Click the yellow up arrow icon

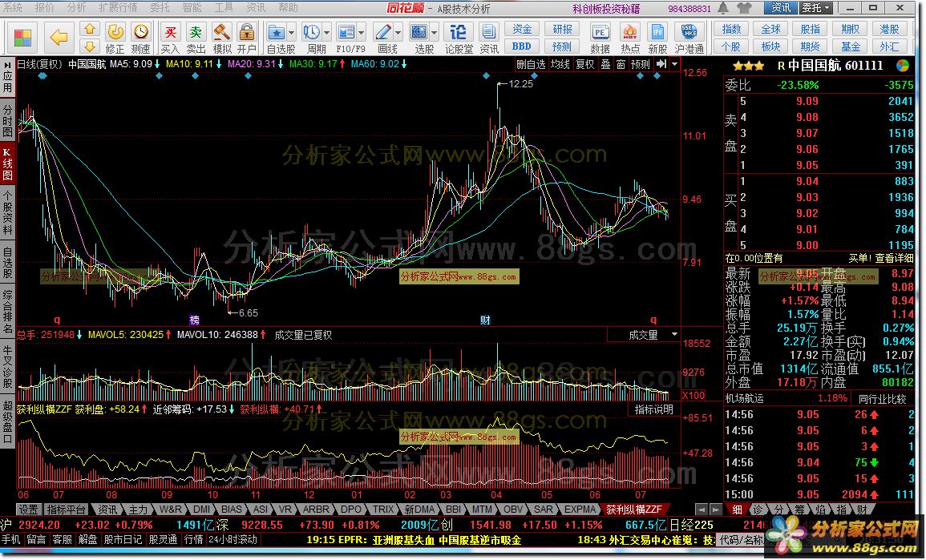[x=89, y=29]
